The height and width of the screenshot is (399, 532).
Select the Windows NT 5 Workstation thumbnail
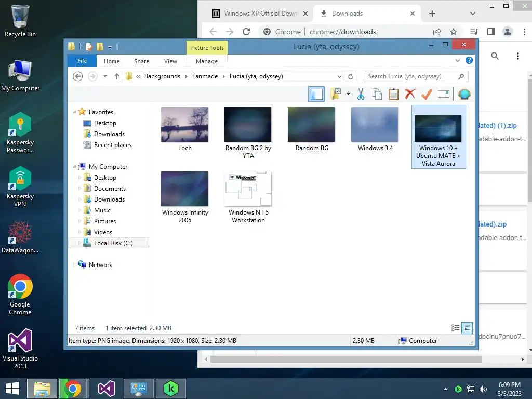[x=248, y=189]
